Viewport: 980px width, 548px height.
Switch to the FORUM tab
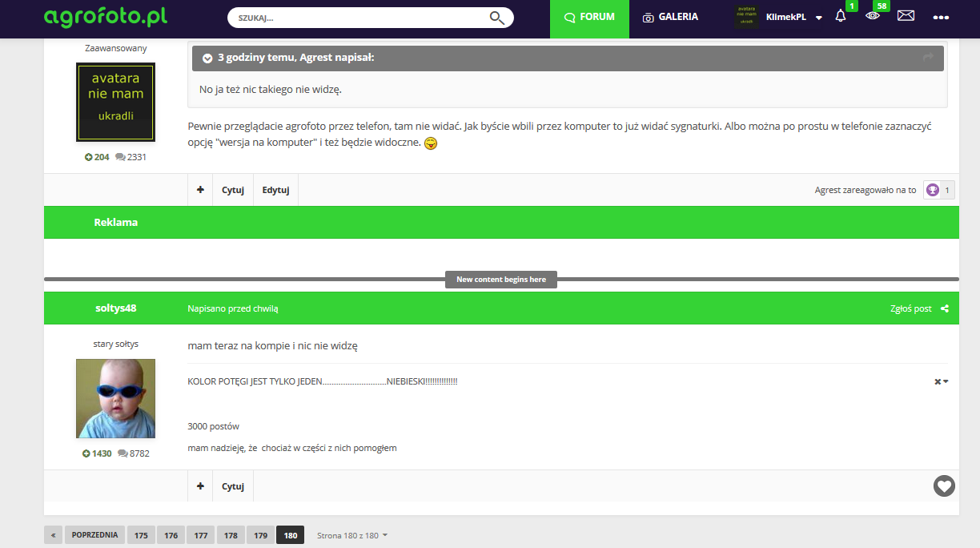point(589,17)
